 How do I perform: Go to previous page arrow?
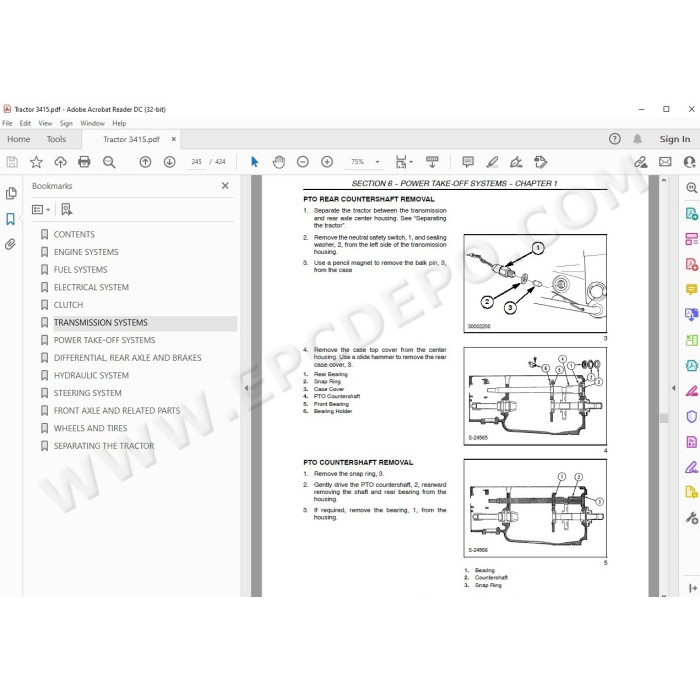point(145,162)
